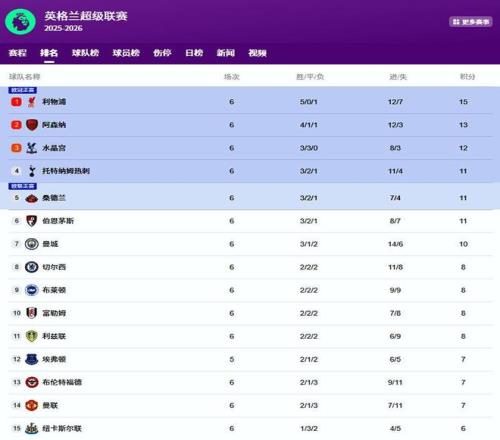500x440 pixels.
Task: Click the Tottenham cockerel crest
Action: click(32, 171)
